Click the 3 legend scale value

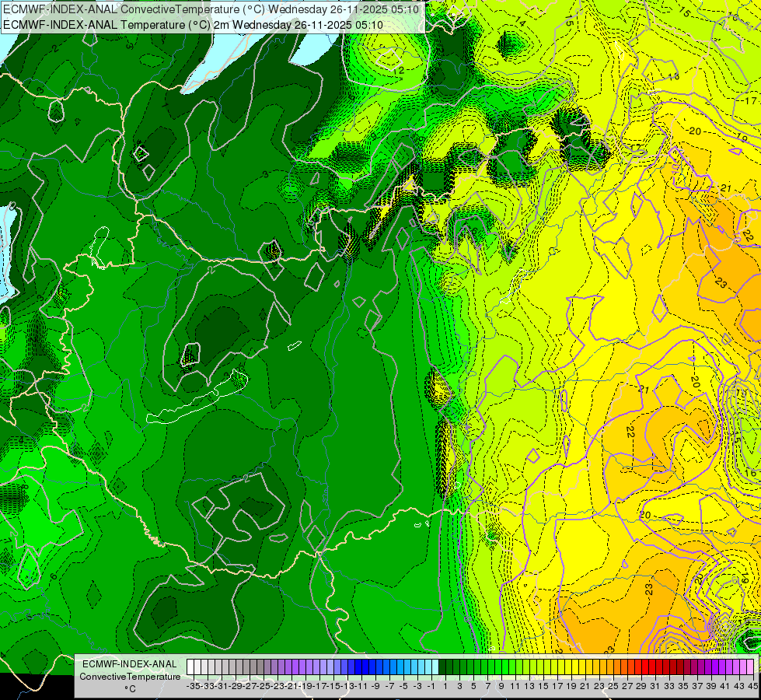pyautogui.click(x=459, y=687)
